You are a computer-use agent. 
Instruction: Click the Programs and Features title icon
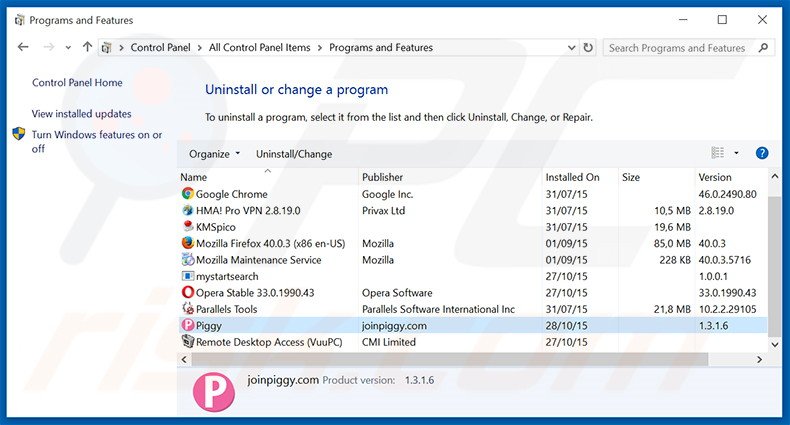click(x=20, y=20)
